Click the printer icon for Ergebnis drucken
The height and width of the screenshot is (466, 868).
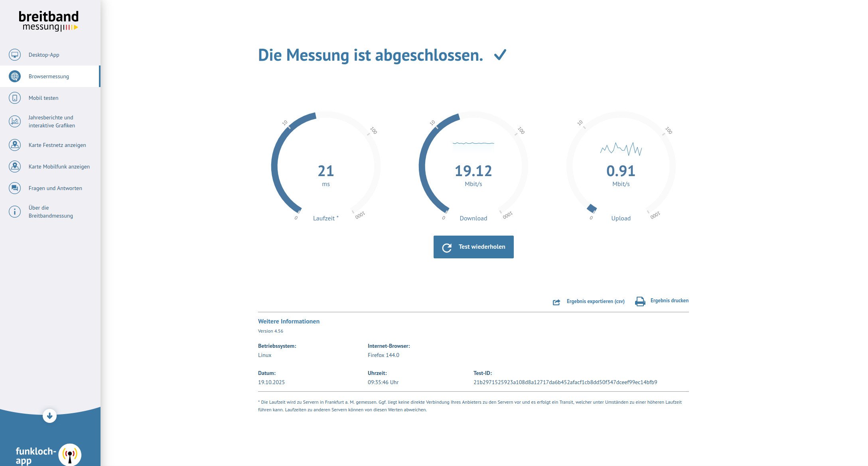tap(640, 301)
